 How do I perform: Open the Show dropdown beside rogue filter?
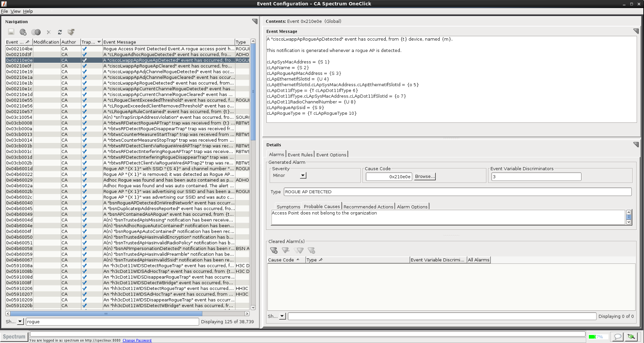[20, 322]
